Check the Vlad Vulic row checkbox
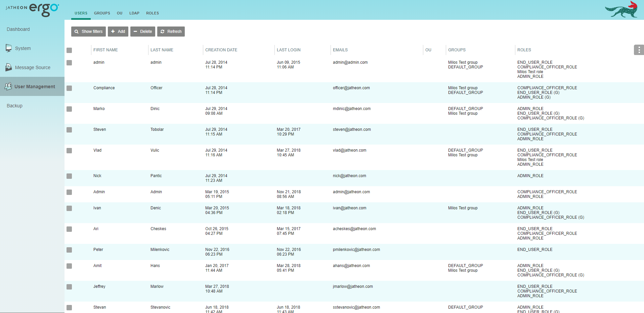The image size is (644, 313). tap(69, 151)
